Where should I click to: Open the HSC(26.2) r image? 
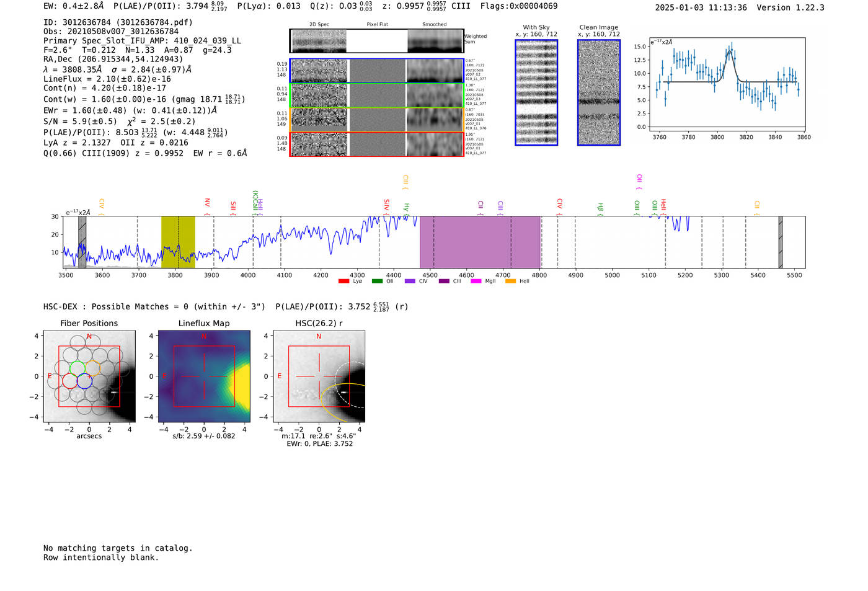click(x=319, y=376)
